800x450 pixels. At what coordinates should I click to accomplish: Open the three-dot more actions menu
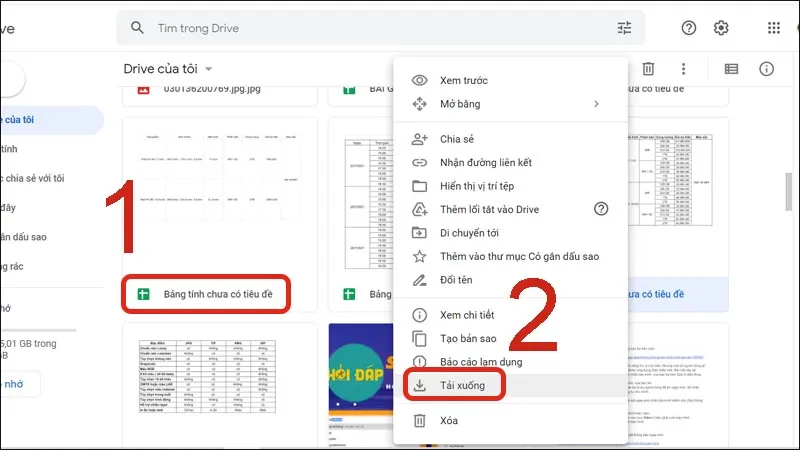[x=683, y=69]
